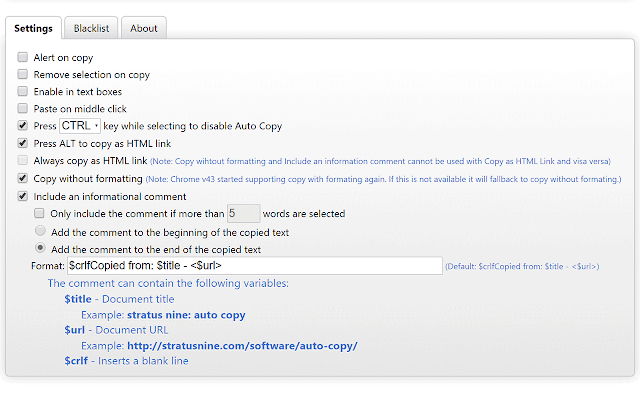Uncheck Include an informational comment
Screen dimensions: 640x400
(23, 197)
